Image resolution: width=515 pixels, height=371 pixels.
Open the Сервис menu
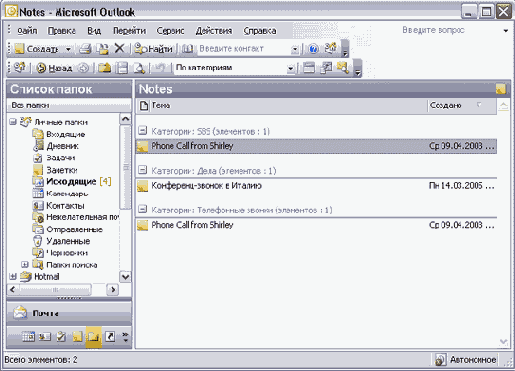point(170,31)
